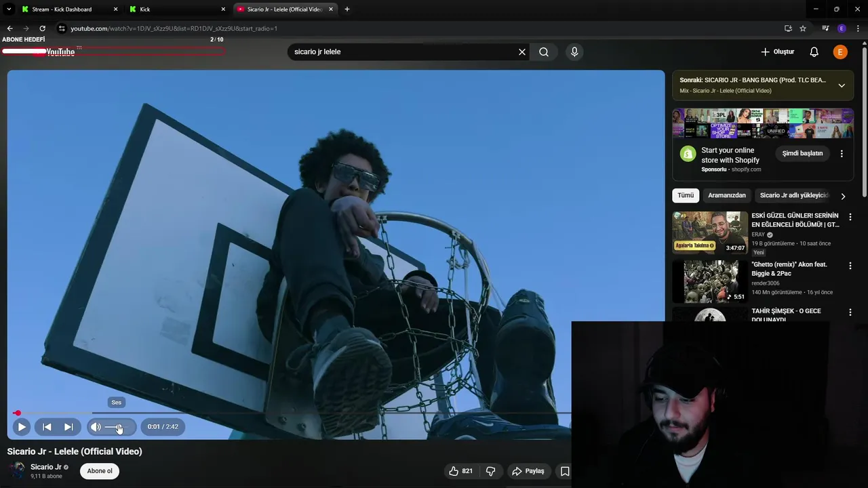868x488 pixels.
Task: Open the Chrome three-dot menu
Action: 858,28
